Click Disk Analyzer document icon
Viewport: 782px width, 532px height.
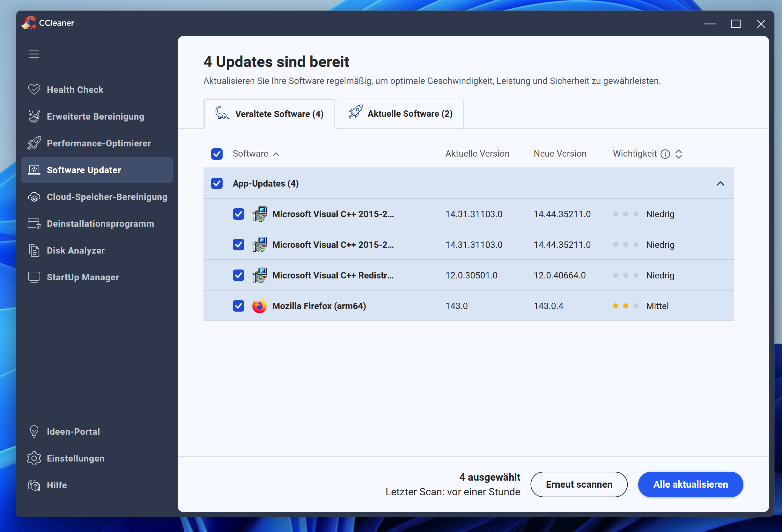coord(34,250)
